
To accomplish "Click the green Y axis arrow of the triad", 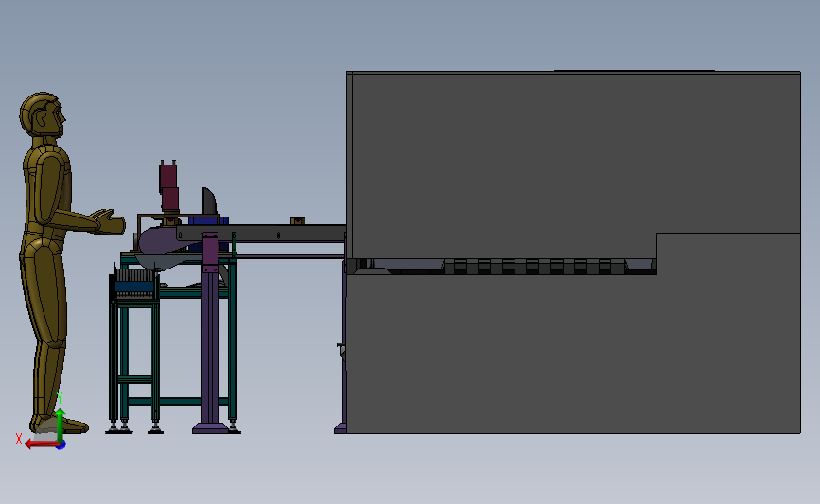I will (61, 426).
